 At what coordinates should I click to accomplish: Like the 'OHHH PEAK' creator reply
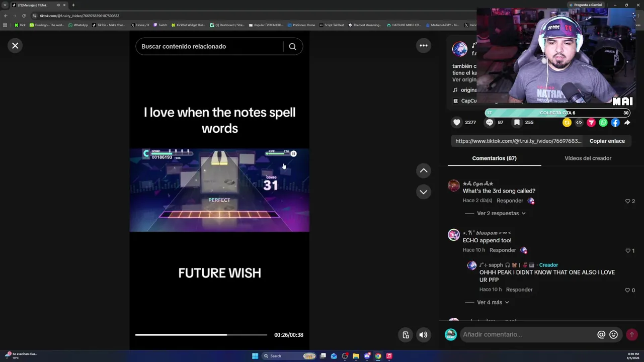tap(627, 290)
